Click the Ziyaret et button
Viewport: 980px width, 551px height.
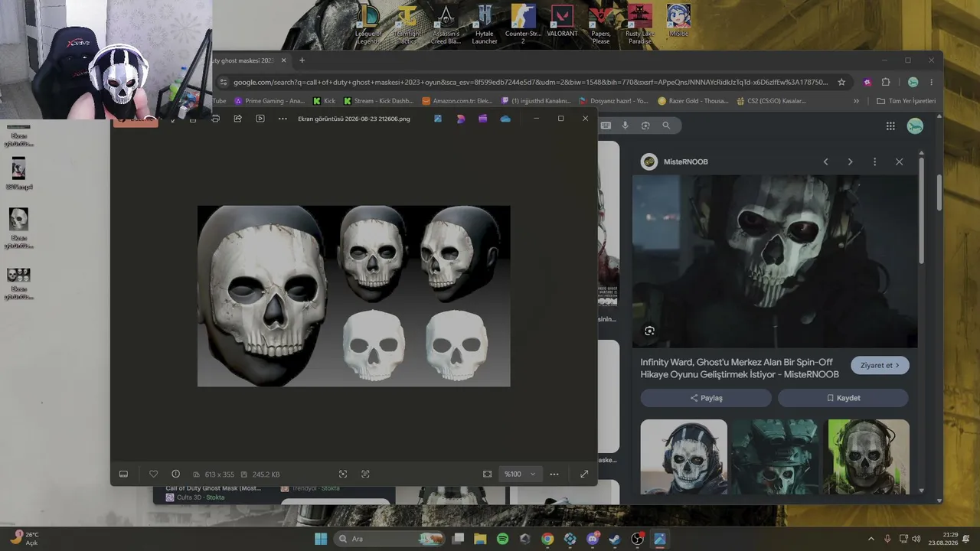point(880,365)
